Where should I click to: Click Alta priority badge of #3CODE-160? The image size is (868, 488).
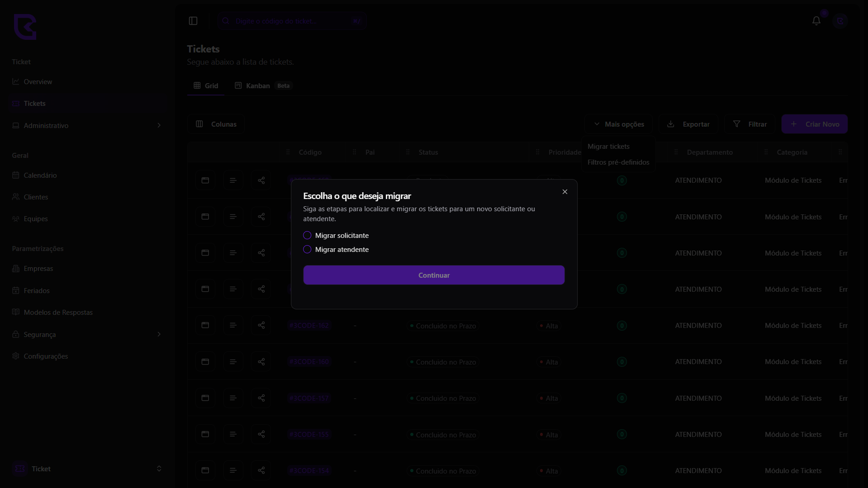548,362
